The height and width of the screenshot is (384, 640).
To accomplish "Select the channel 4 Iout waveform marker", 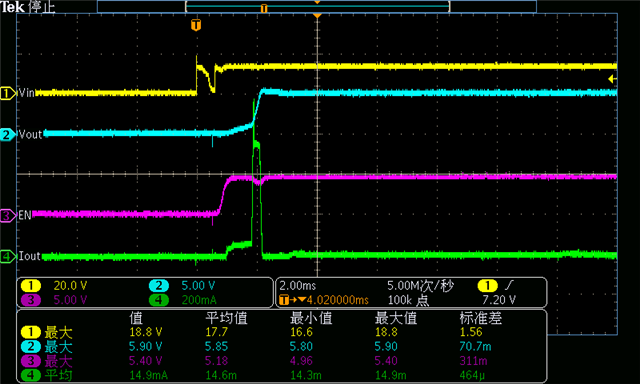I will [x=7, y=256].
